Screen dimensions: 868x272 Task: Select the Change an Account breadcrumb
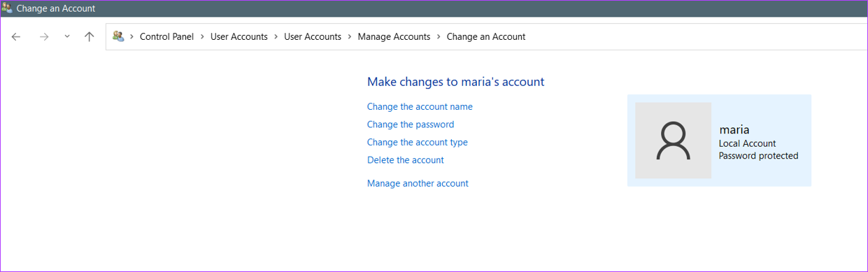coord(486,37)
